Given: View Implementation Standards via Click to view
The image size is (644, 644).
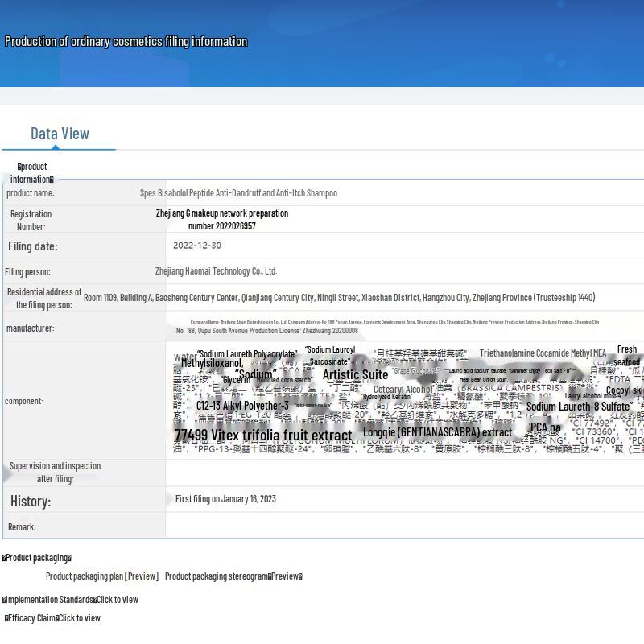Looking at the screenshot, I should pos(118,600).
